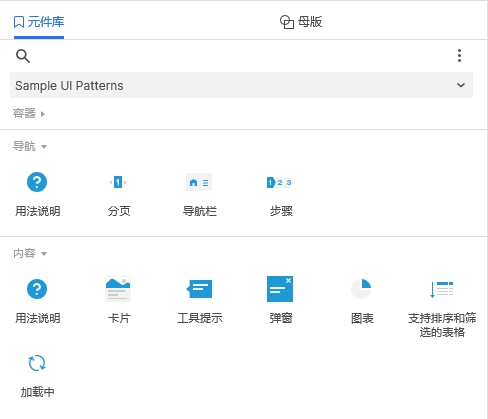Select the 弹窗 popup widget
The width and height of the screenshot is (488, 419).
click(280, 300)
